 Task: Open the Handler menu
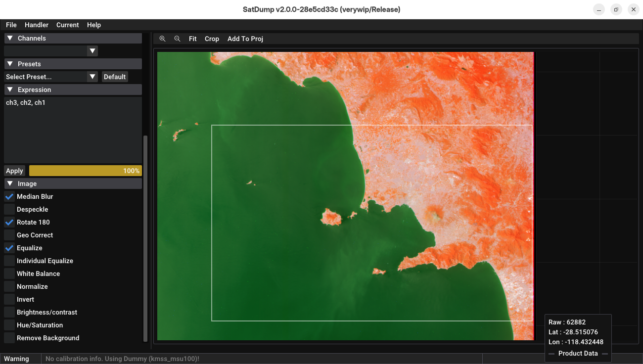[x=37, y=25]
